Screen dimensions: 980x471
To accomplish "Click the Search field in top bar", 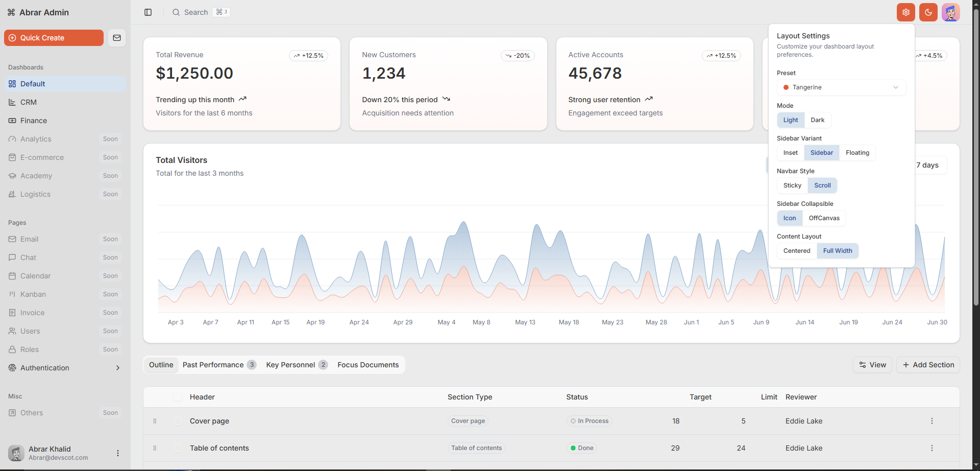I will pyautogui.click(x=201, y=12).
